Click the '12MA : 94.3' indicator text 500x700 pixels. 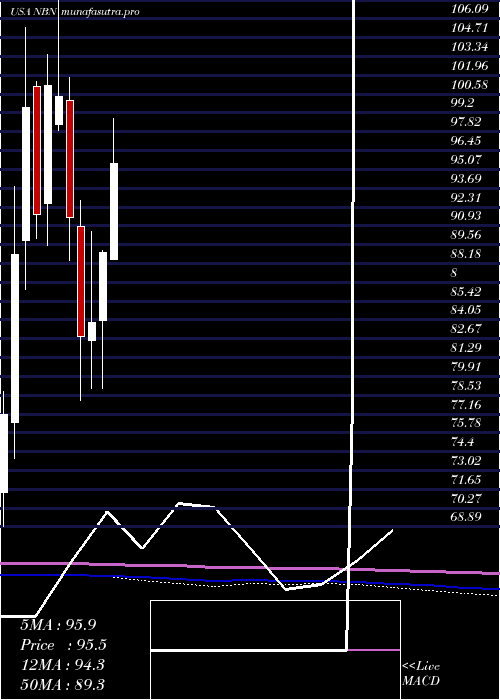(x=62, y=664)
